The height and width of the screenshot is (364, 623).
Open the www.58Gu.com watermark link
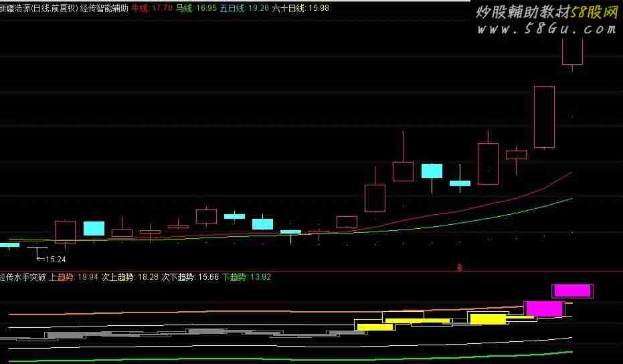[545, 29]
